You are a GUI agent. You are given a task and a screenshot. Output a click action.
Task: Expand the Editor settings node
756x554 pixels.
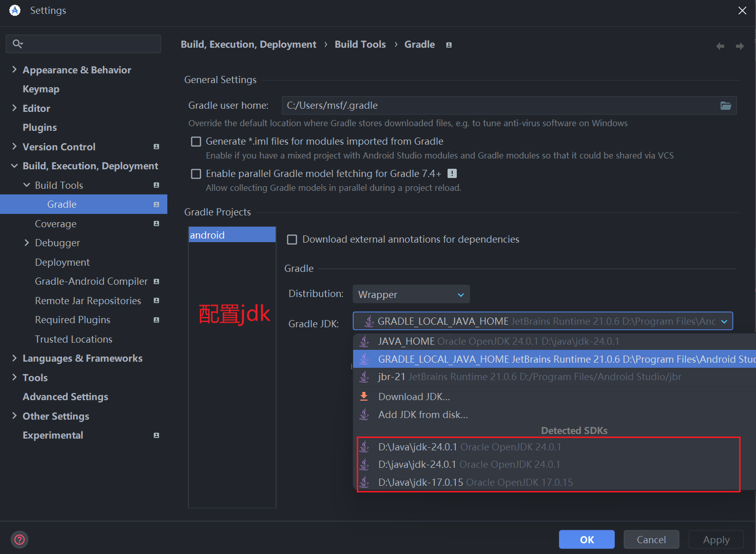tap(14, 108)
